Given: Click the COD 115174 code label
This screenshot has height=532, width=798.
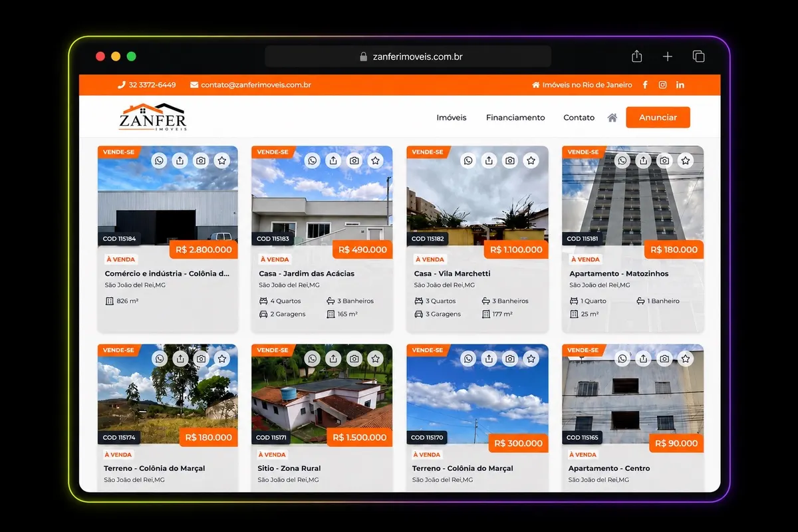Looking at the screenshot, I should 119,438.
